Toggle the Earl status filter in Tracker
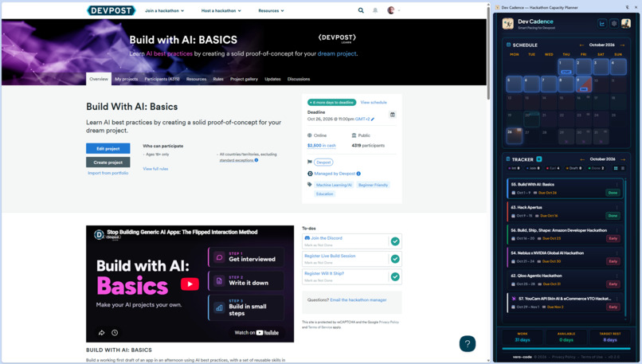Screen dimensions: 642x364 553,168
